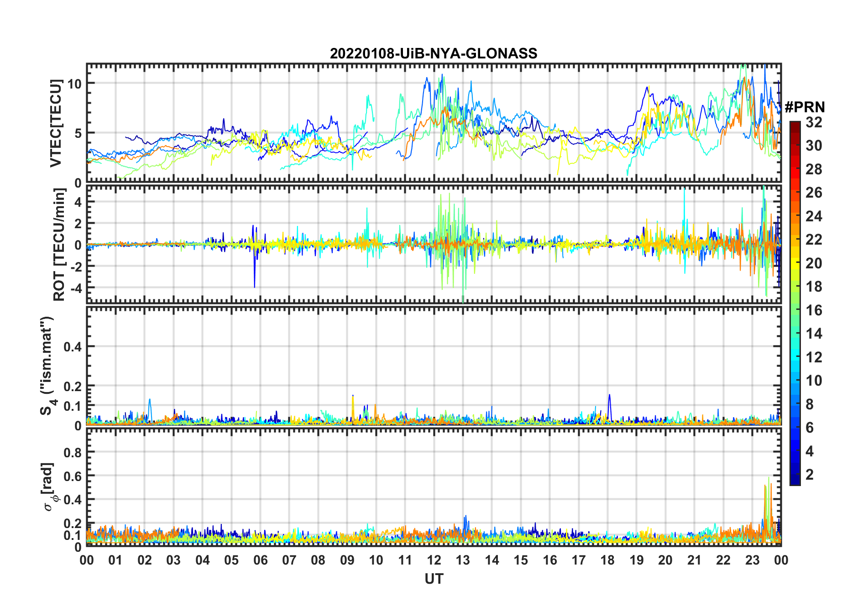The width and height of the screenshot is (868, 607).
Task: Click the x-axis tick label 12
Action: [x=434, y=560]
